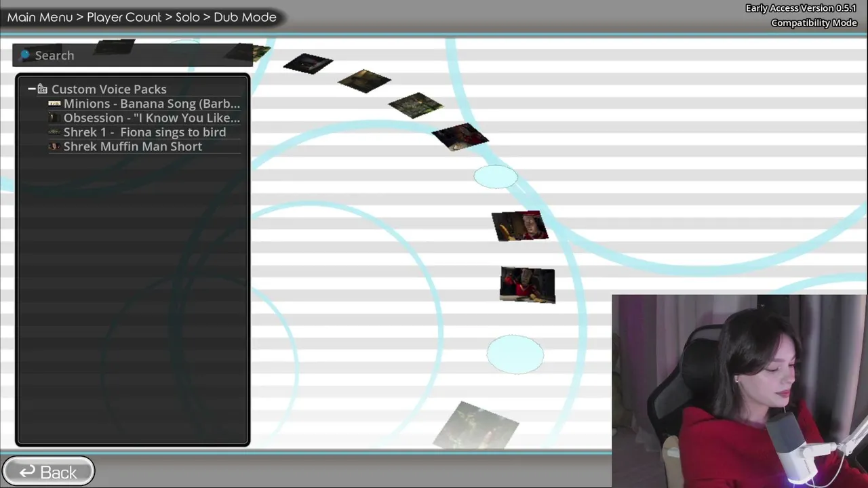The width and height of the screenshot is (868, 488).
Task: Choose "Shrek Muffin Man Short" voice pack
Action: click(133, 146)
